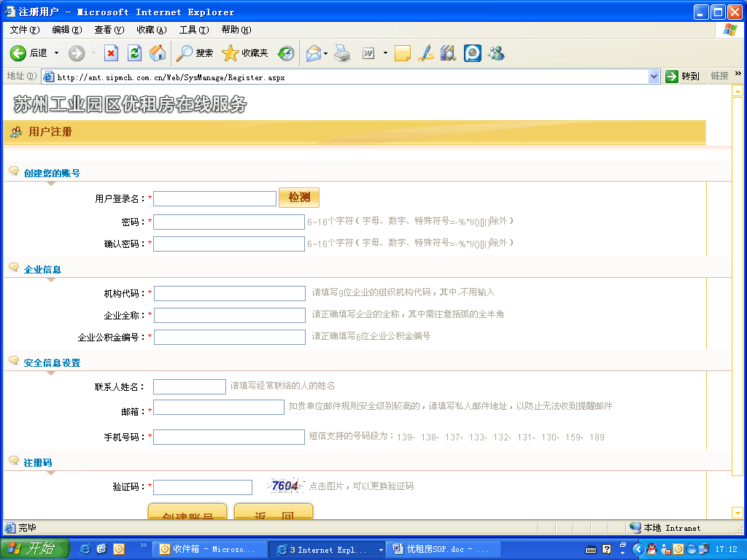Click the Stop loading icon

(111, 53)
